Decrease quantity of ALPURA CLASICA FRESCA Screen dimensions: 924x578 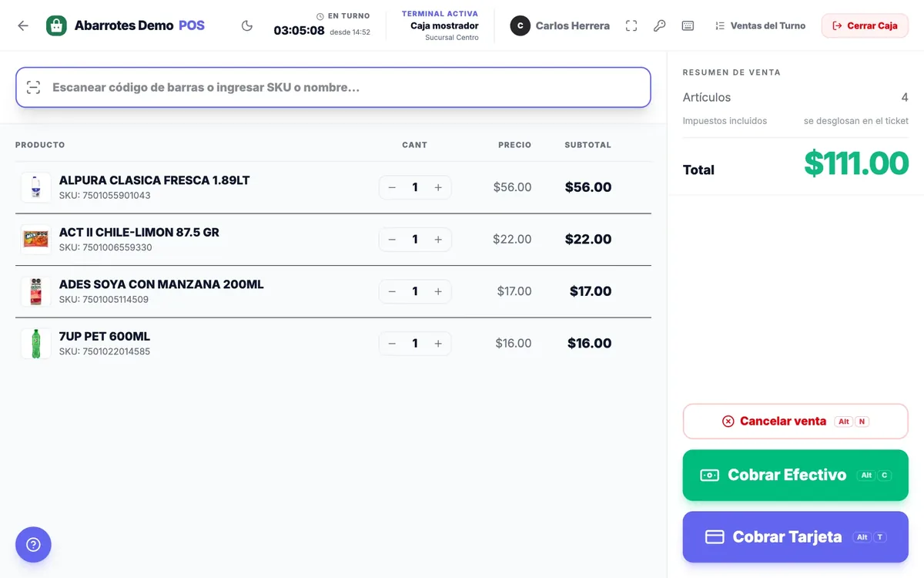[392, 187]
